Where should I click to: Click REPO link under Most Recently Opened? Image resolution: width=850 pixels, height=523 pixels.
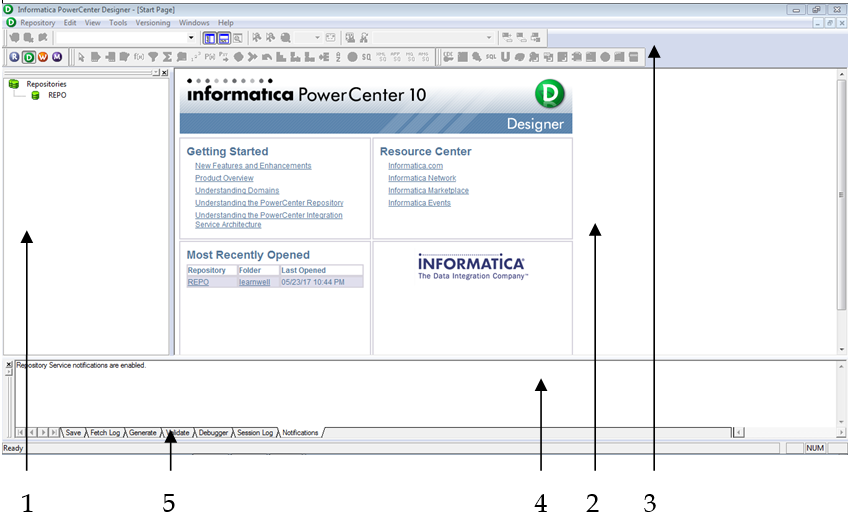[198, 282]
